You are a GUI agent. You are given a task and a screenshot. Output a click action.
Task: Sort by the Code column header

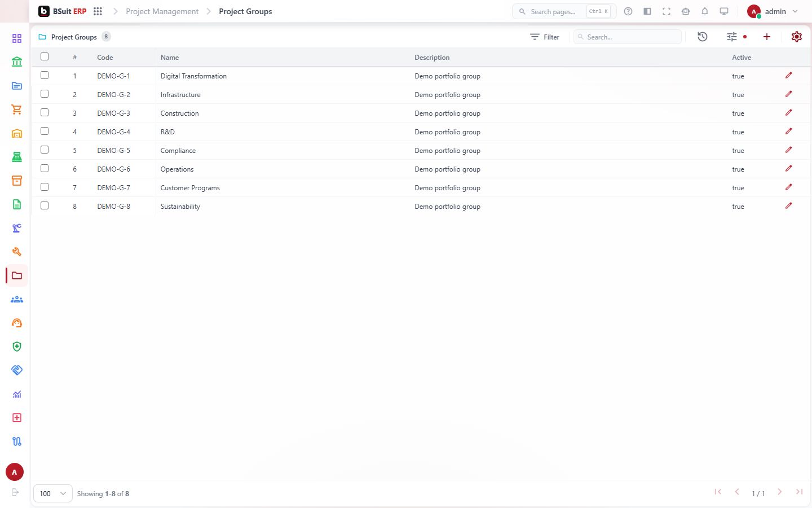point(105,58)
